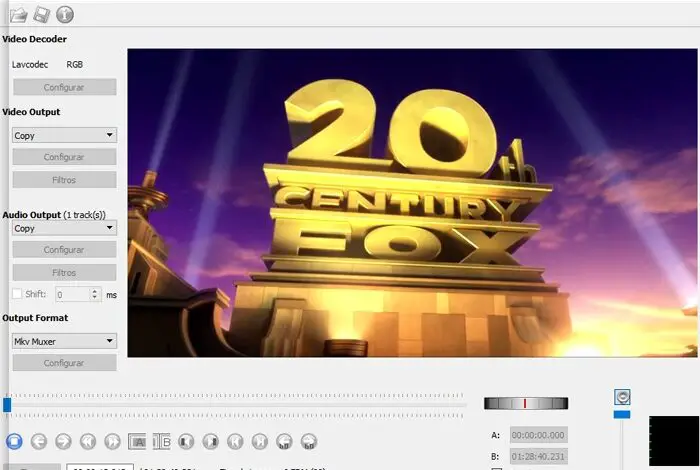Click the Lavcodec decoder label
The width and height of the screenshot is (700, 470).
click(30, 64)
